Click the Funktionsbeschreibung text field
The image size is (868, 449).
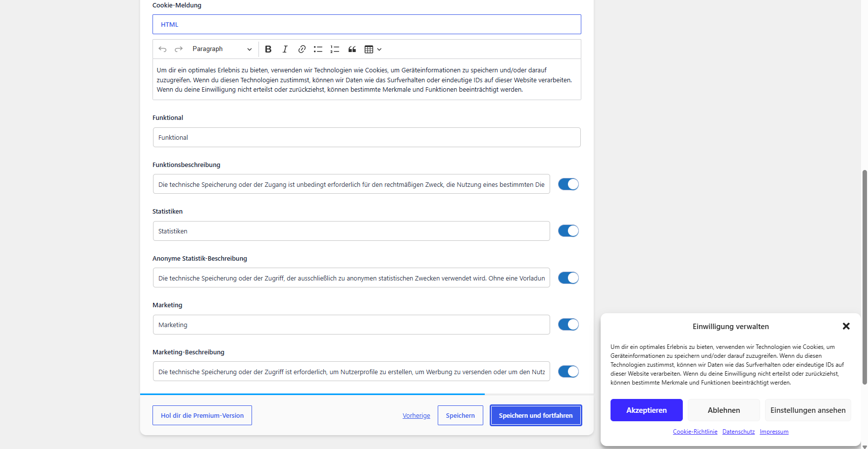[352, 184]
